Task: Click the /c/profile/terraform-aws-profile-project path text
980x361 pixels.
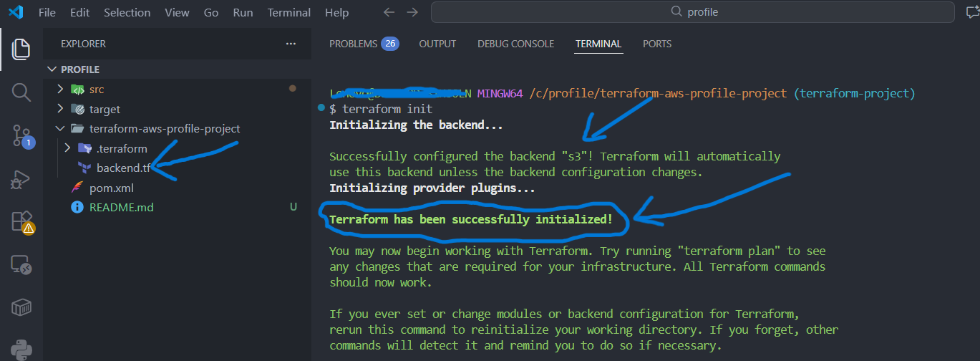Action: [659, 94]
